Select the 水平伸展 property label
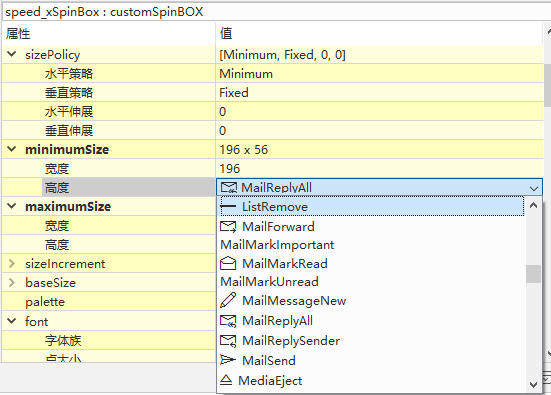Screen dimensions: 551x395 [x=69, y=112]
